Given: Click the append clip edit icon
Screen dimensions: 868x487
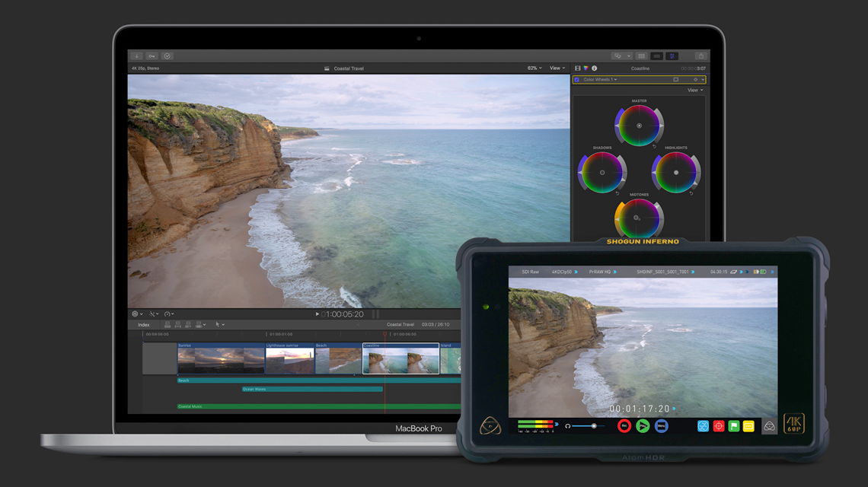Looking at the screenshot, I should (187, 325).
